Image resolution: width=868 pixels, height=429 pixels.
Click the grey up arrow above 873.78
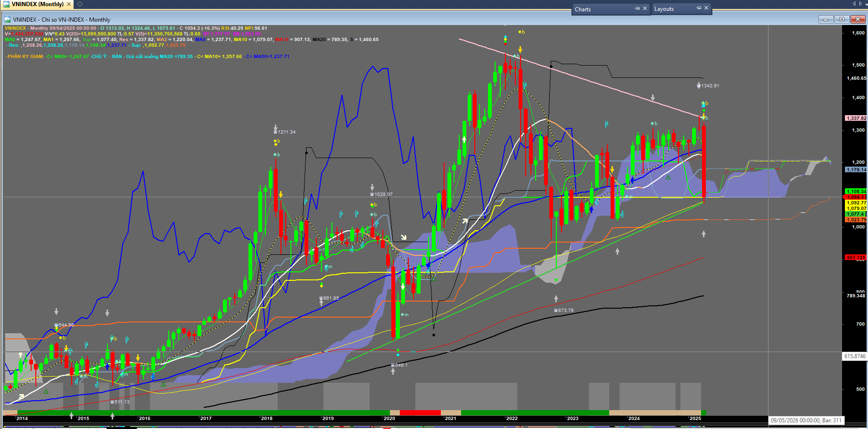coord(556,298)
